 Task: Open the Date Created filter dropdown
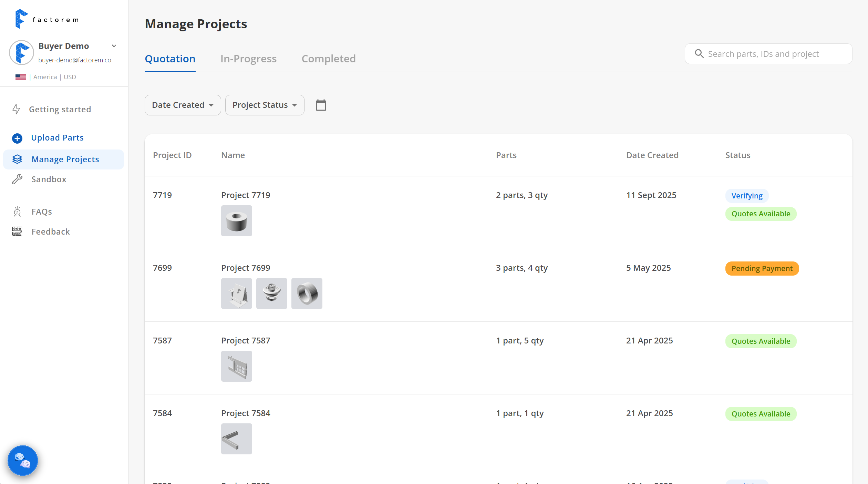pyautogui.click(x=183, y=105)
